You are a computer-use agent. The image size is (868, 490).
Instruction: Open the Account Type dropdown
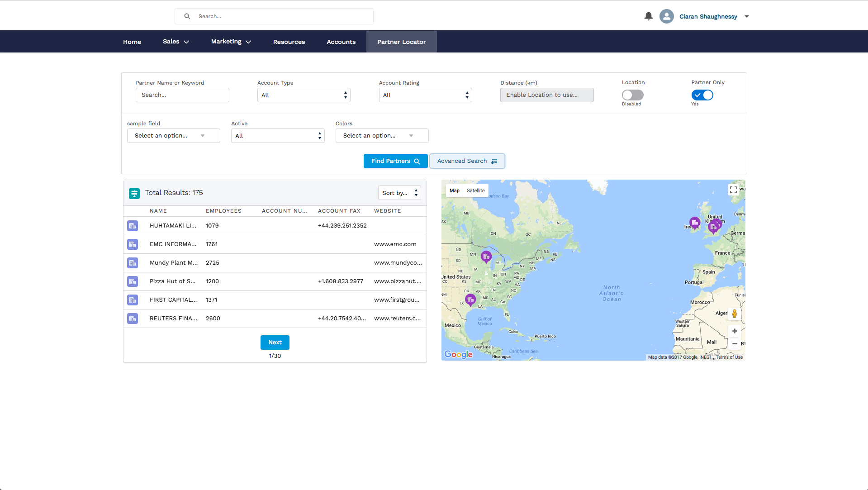click(x=304, y=95)
